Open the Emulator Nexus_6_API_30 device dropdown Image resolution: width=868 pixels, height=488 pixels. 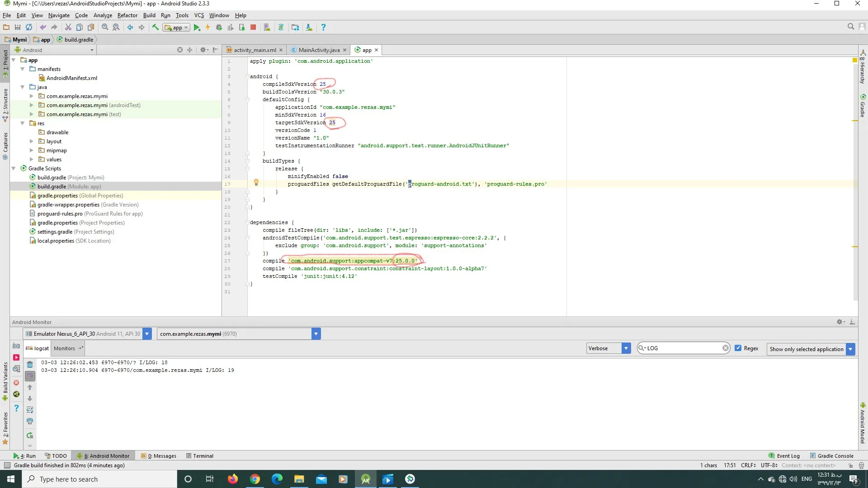147,334
